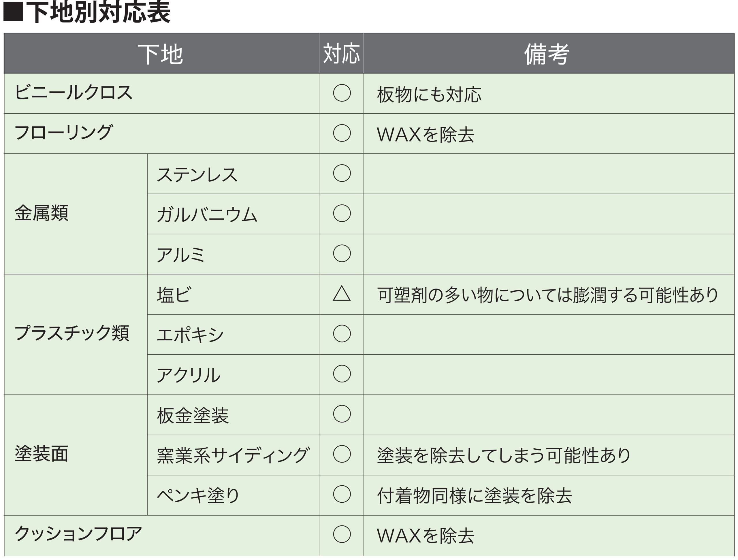Image resolution: width=738 pixels, height=560 pixels.
Task: Click the circle mark in the ビニールクロス row
Action: [x=342, y=93]
